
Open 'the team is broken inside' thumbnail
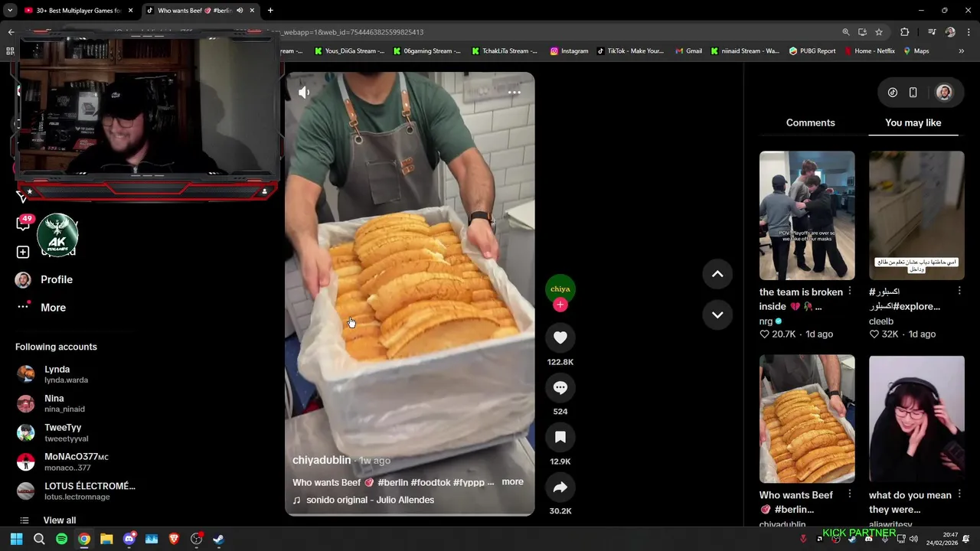click(807, 215)
